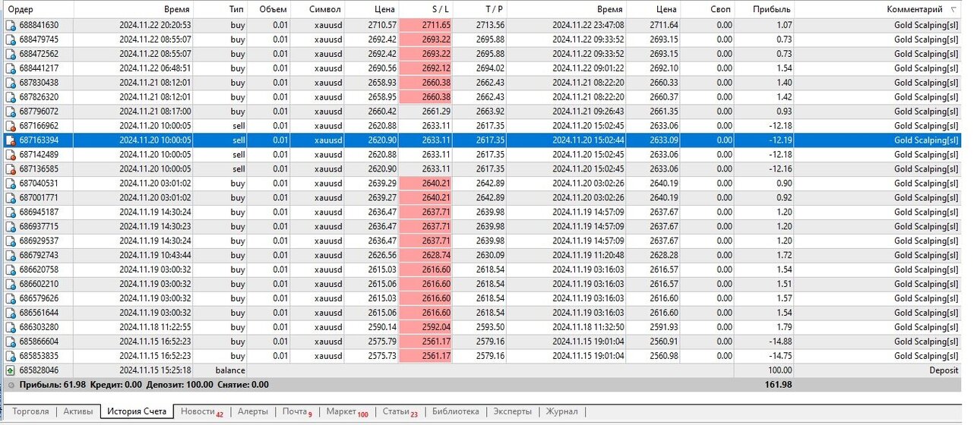Screen dimensions: 980x425
Task: Open the Маркет tab
Action: coord(347,411)
